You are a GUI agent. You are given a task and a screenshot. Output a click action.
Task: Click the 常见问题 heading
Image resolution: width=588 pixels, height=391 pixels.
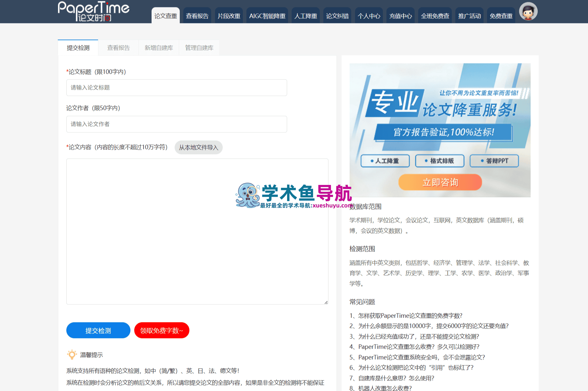pos(362,302)
